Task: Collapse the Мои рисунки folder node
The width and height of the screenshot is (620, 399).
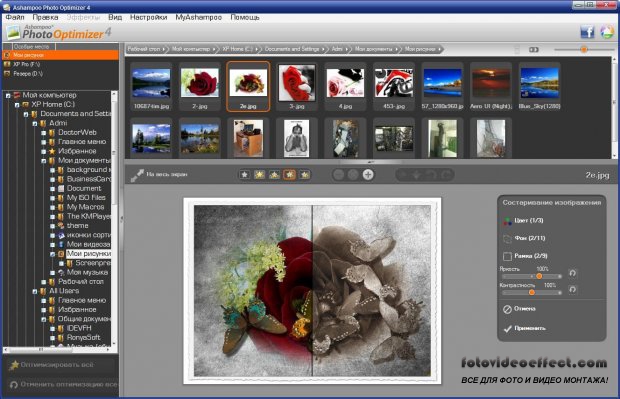Action: 53,254
